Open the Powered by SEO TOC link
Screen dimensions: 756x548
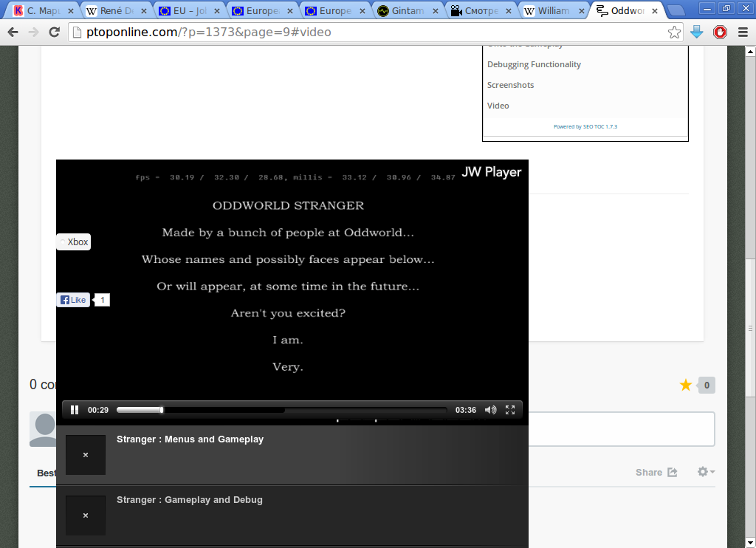coord(585,126)
